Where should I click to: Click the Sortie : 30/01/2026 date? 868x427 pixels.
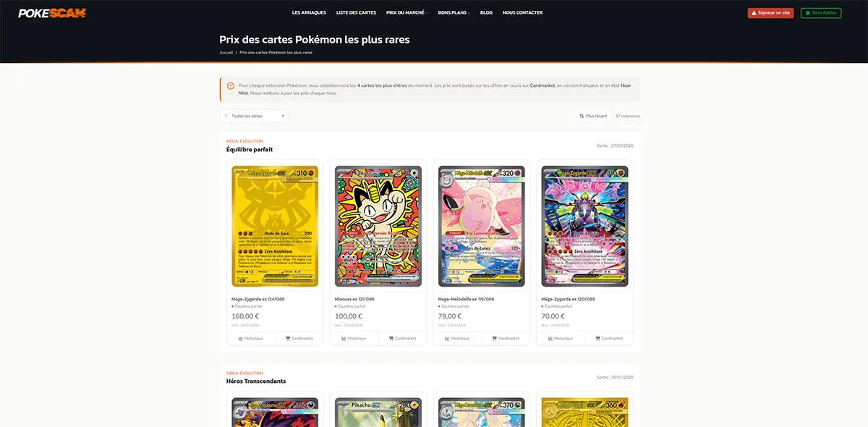(615, 377)
